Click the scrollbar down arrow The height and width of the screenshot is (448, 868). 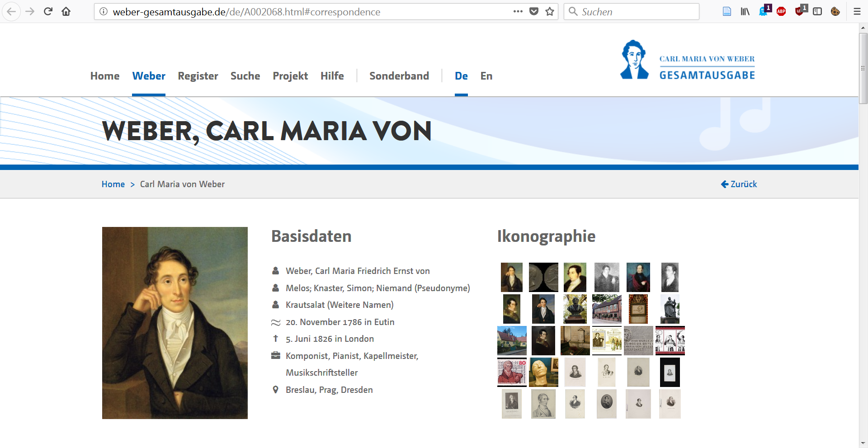[863, 443]
